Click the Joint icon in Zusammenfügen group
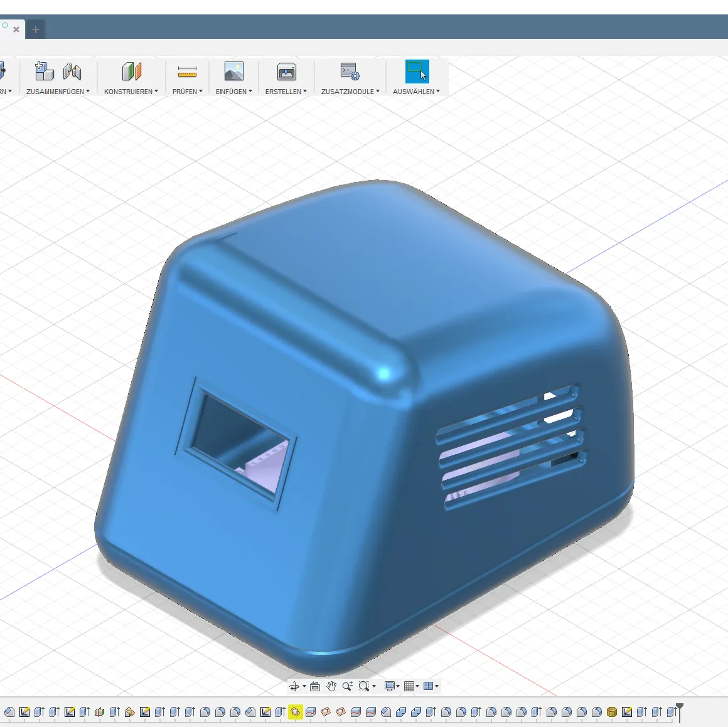 coord(72,72)
